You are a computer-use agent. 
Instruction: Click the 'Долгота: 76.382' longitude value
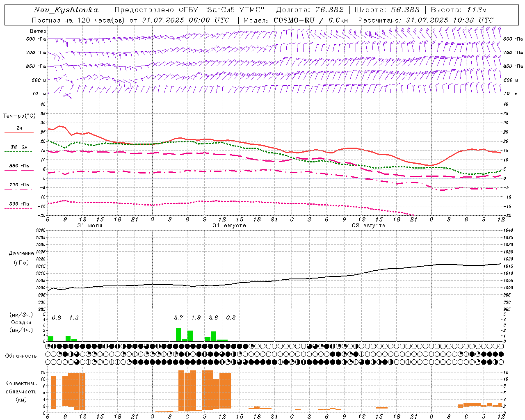310,10
